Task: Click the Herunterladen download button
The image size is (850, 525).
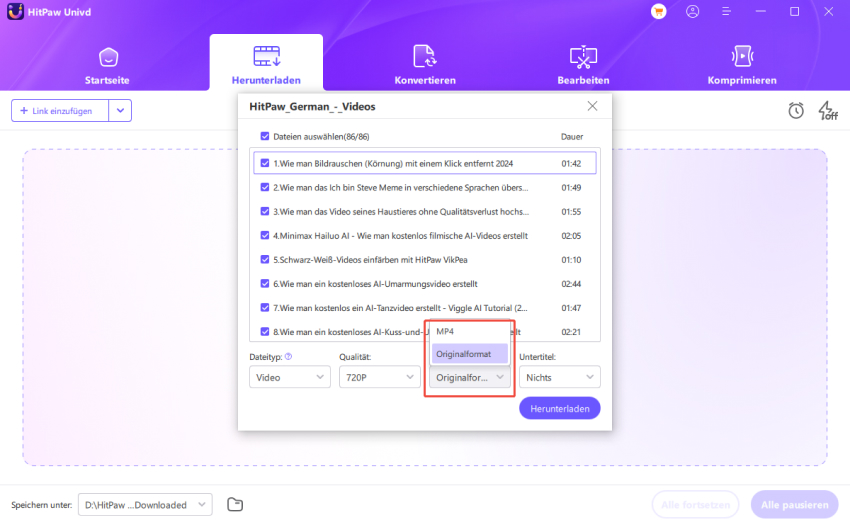Action: pos(559,408)
